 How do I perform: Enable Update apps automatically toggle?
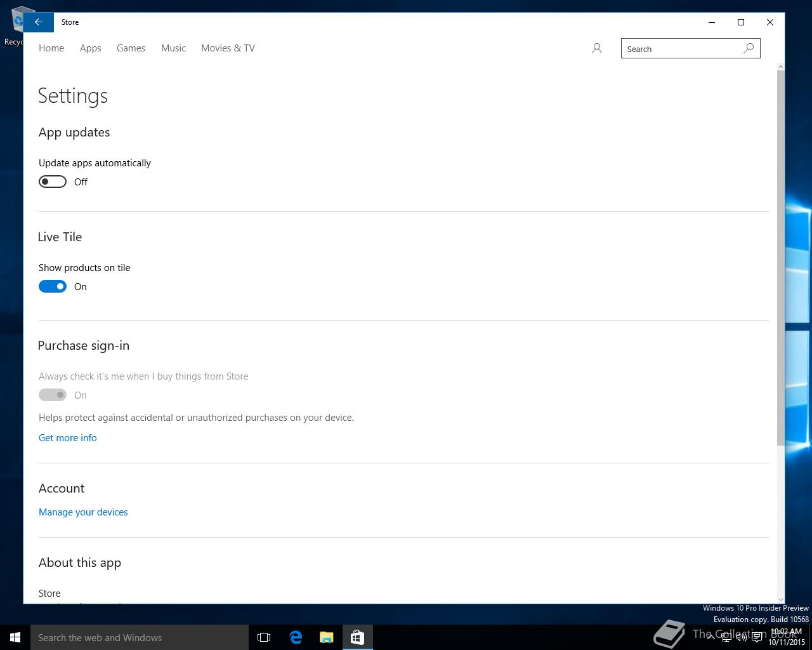click(x=53, y=182)
